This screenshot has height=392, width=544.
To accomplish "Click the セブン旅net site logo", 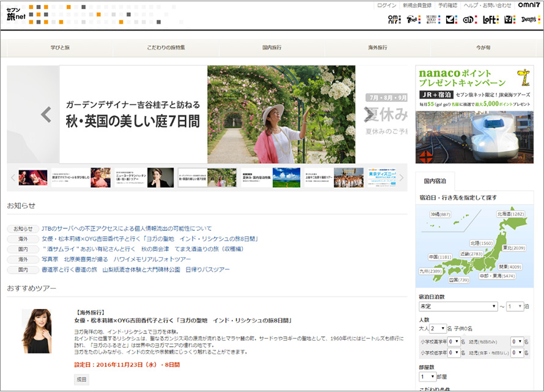I will [16, 14].
